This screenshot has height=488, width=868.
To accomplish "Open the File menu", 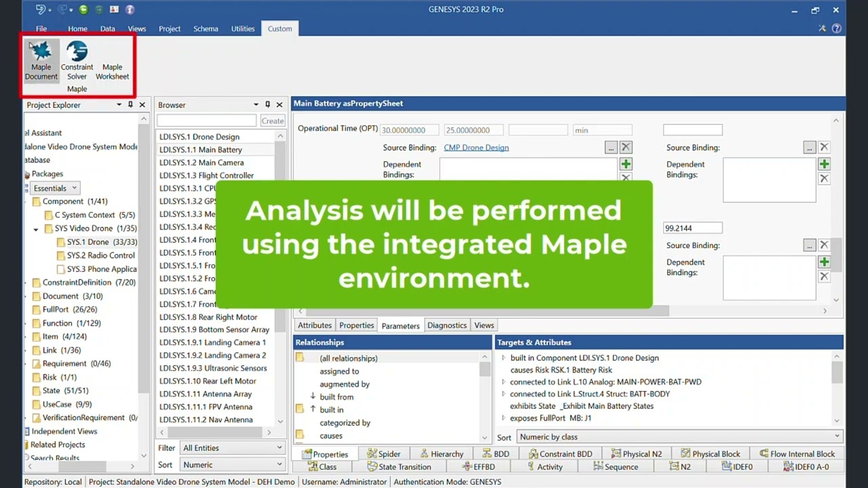I will [41, 28].
